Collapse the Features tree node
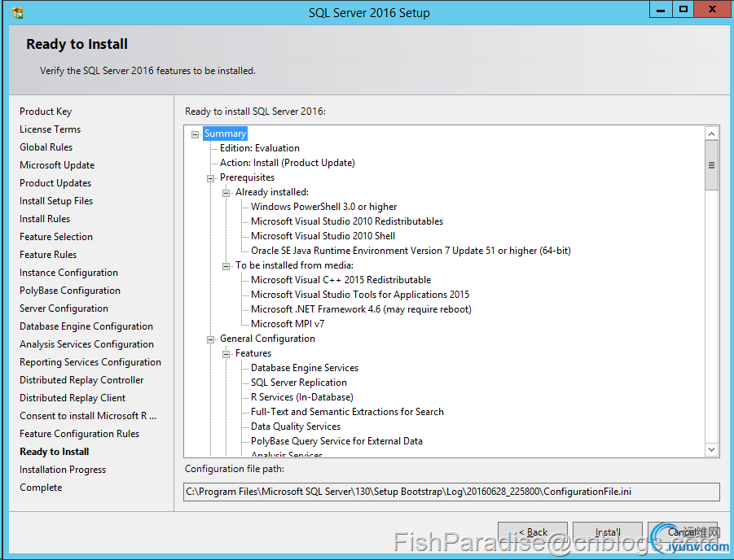734x560 pixels. [x=226, y=354]
